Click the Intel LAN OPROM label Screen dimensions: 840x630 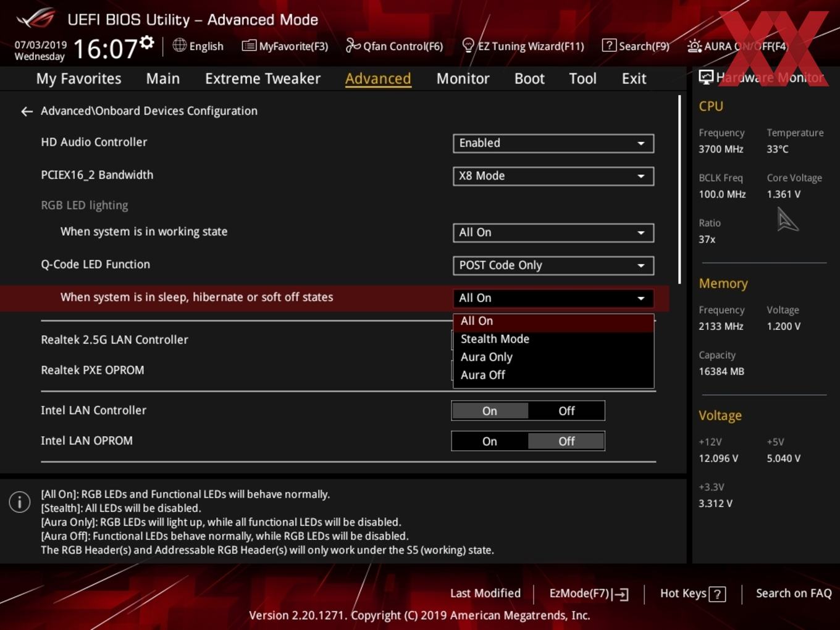click(x=86, y=440)
